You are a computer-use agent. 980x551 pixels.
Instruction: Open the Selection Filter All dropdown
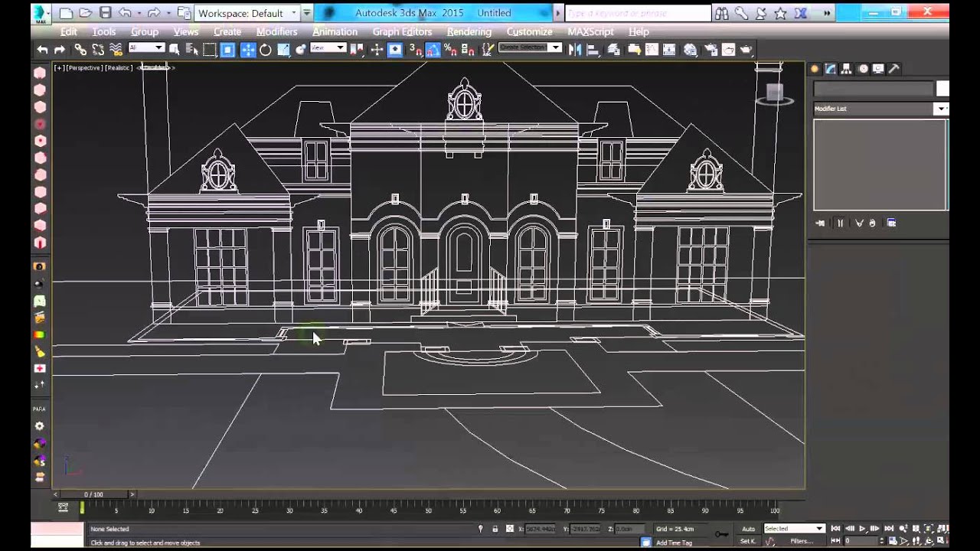pos(146,47)
